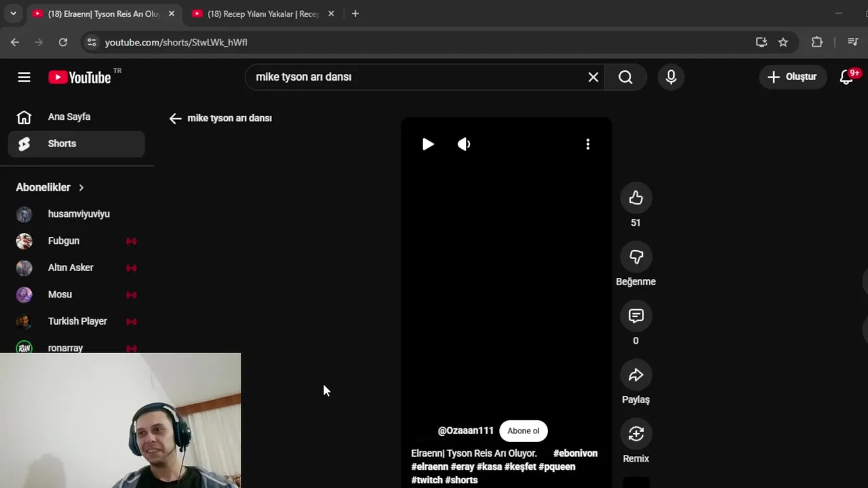Click the #twitch hashtag
The image size is (868, 488).
pyautogui.click(x=427, y=480)
